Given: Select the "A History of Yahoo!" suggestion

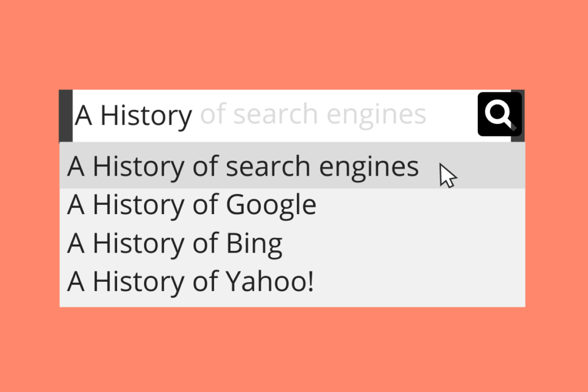Looking at the screenshot, I should coord(191,282).
